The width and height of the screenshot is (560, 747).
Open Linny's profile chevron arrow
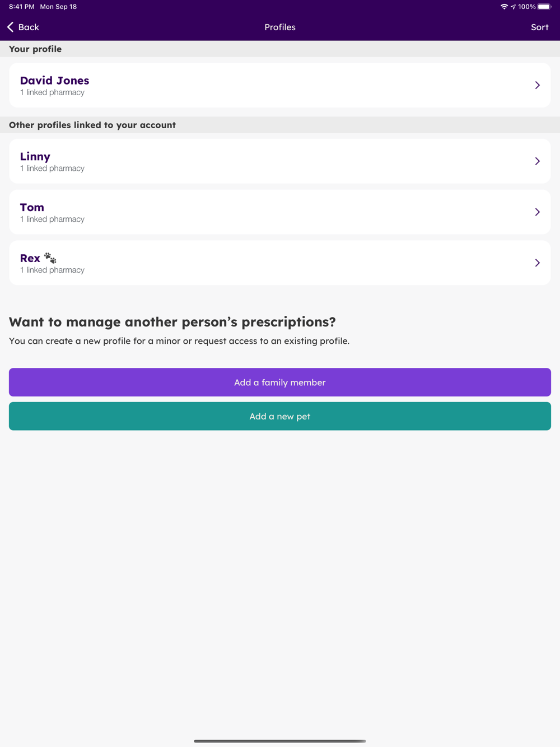pos(537,161)
